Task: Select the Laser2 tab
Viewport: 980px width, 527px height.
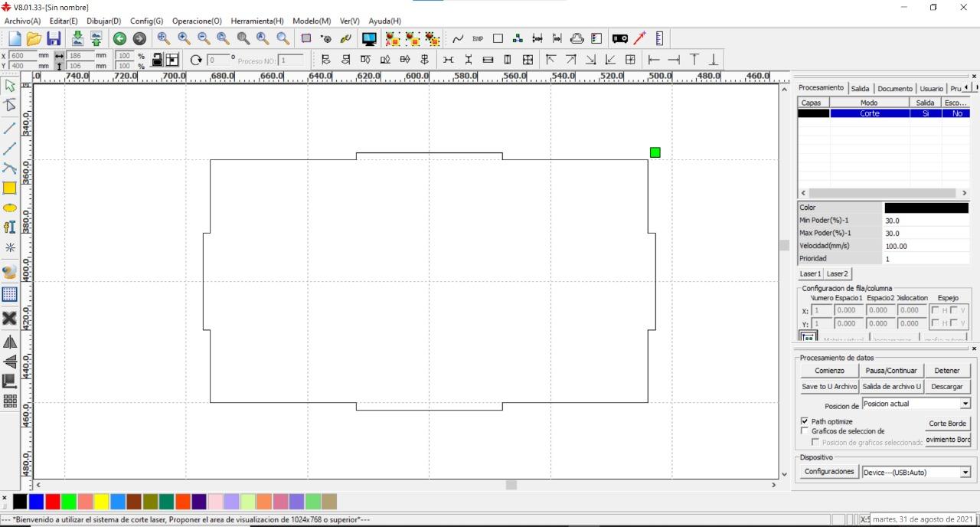Action: (x=837, y=273)
